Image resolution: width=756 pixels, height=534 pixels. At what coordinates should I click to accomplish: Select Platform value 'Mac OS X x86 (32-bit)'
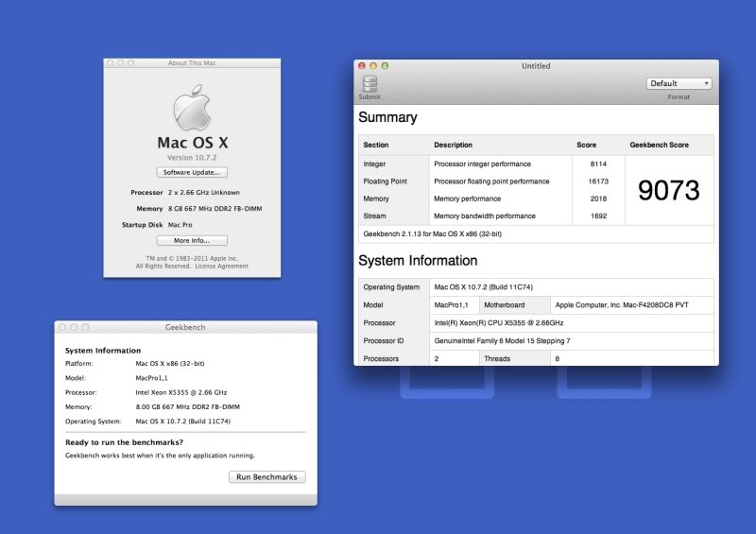(170, 363)
